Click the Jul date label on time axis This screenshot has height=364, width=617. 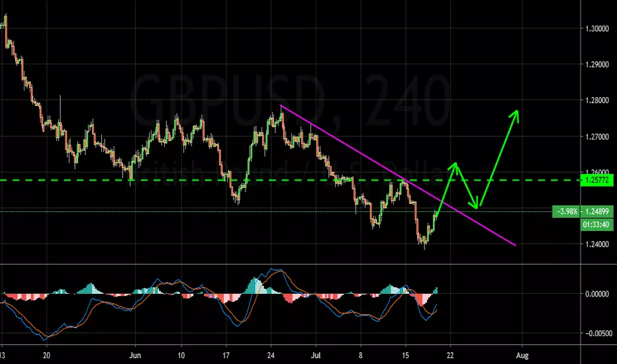[316, 355]
